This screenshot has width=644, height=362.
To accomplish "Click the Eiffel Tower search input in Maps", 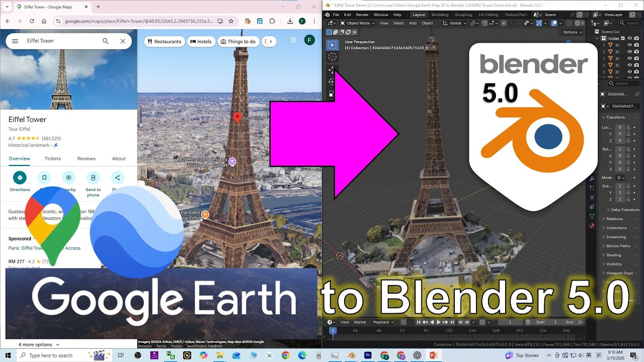I will point(60,41).
